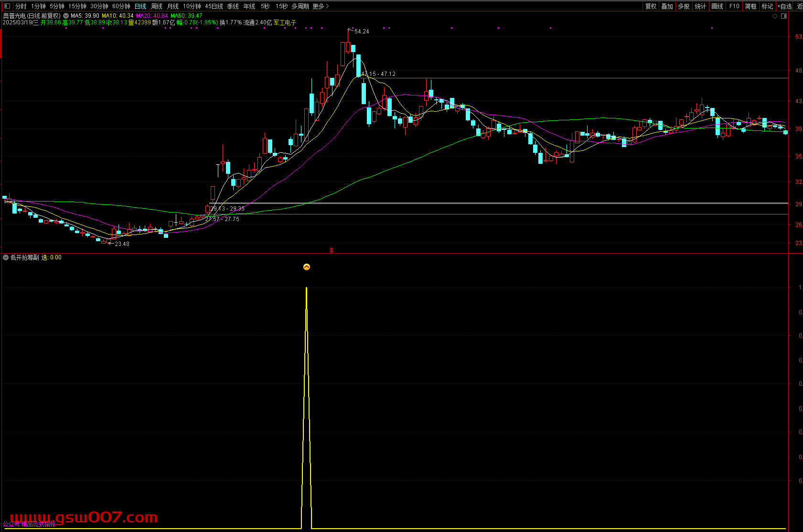Click the 叠加 overlay button
This screenshot has height=532, width=803.
click(667, 6)
